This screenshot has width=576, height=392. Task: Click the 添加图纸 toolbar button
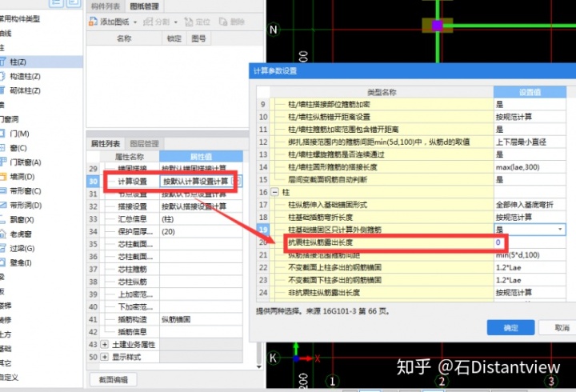point(109,22)
